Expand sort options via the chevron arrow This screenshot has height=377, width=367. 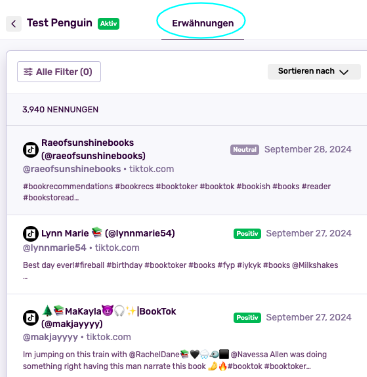344,72
